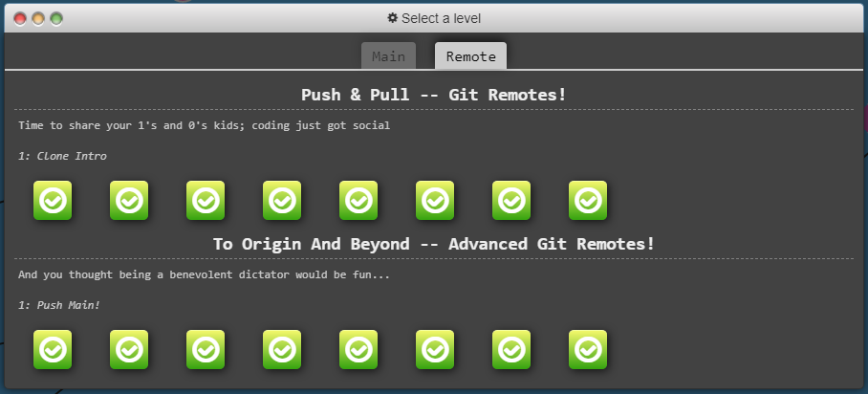Viewport: 868px width, 394px height.
Task: Select third level in To Origin And Beyond
Action: tap(206, 350)
